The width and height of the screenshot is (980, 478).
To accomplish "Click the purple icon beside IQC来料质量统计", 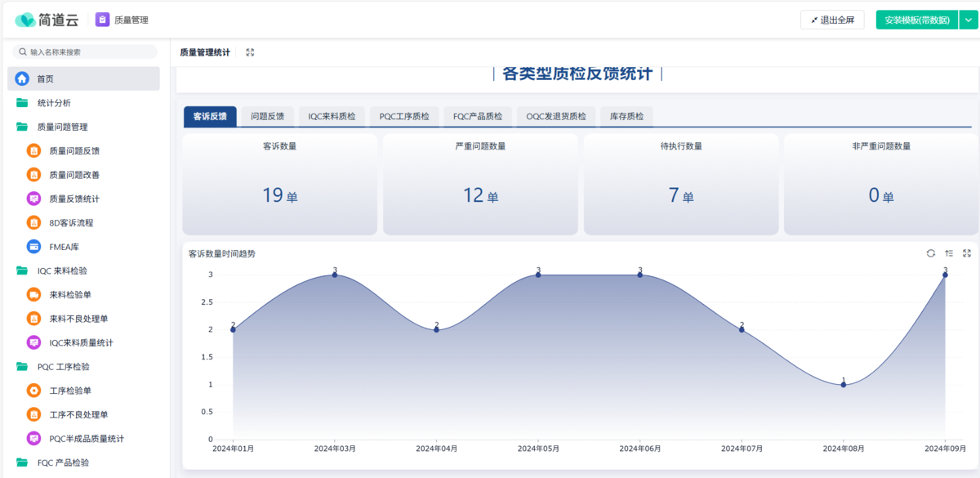I will click(x=33, y=342).
